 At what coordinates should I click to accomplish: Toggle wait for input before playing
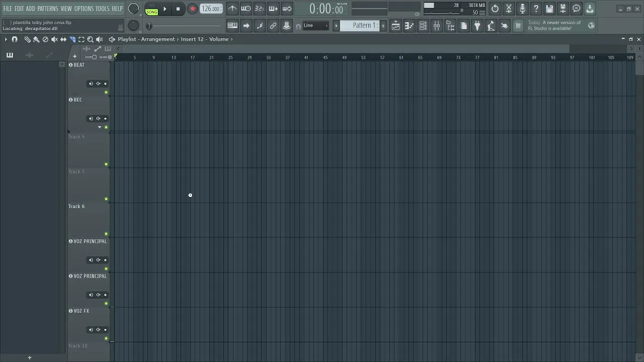click(246, 9)
